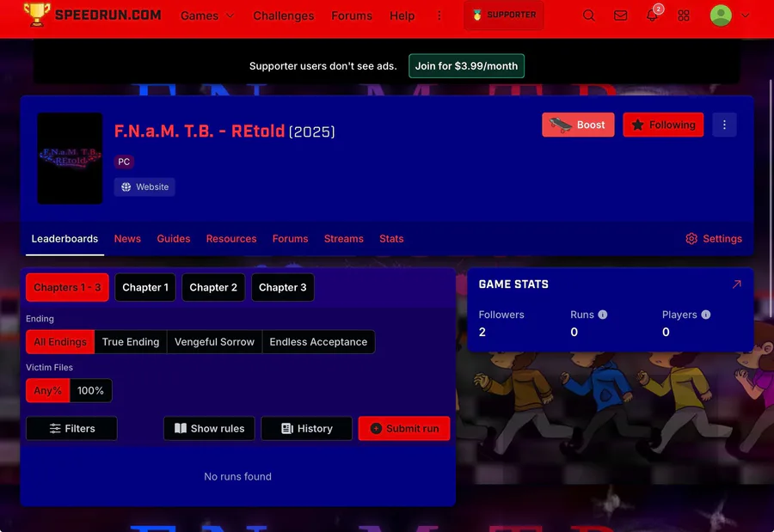Choose All Endings option
The width and height of the screenshot is (774, 532).
pyautogui.click(x=60, y=341)
